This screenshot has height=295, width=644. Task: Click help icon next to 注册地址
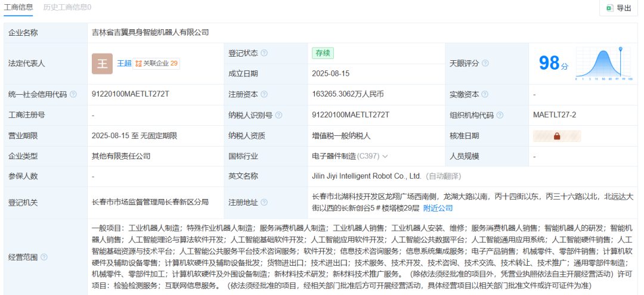coord(264,202)
